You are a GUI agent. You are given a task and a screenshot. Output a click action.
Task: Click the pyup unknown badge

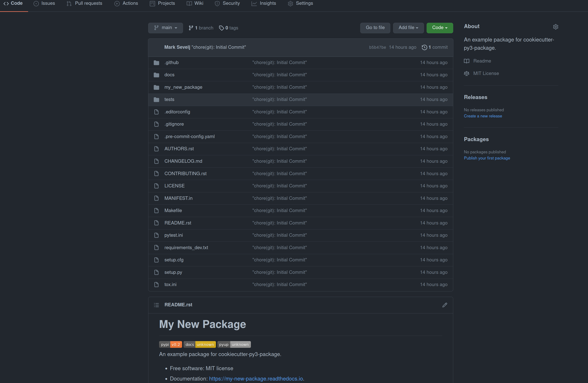pyautogui.click(x=234, y=344)
